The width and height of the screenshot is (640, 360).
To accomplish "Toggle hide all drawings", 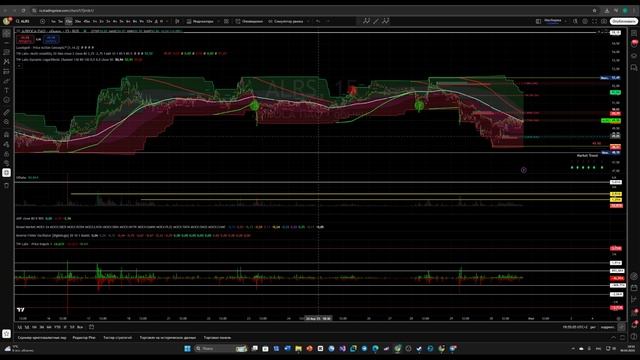I will coord(7,163).
